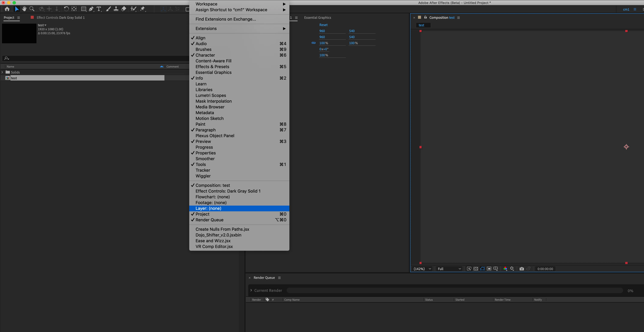Select the Pen tool
The height and width of the screenshot is (332, 644).
91,9
